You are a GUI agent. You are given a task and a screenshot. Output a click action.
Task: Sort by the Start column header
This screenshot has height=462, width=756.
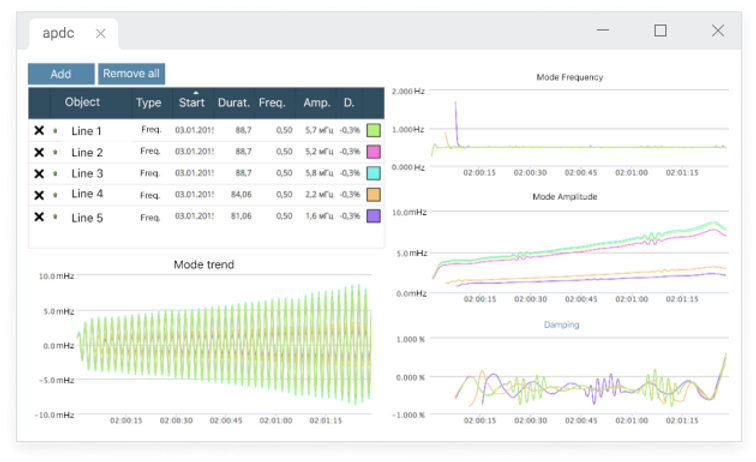point(191,102)
